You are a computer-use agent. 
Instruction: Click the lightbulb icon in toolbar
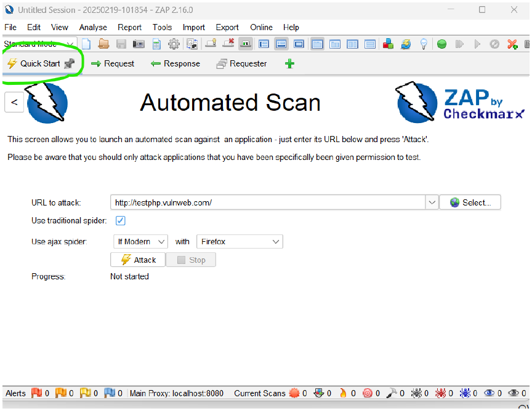424,44
